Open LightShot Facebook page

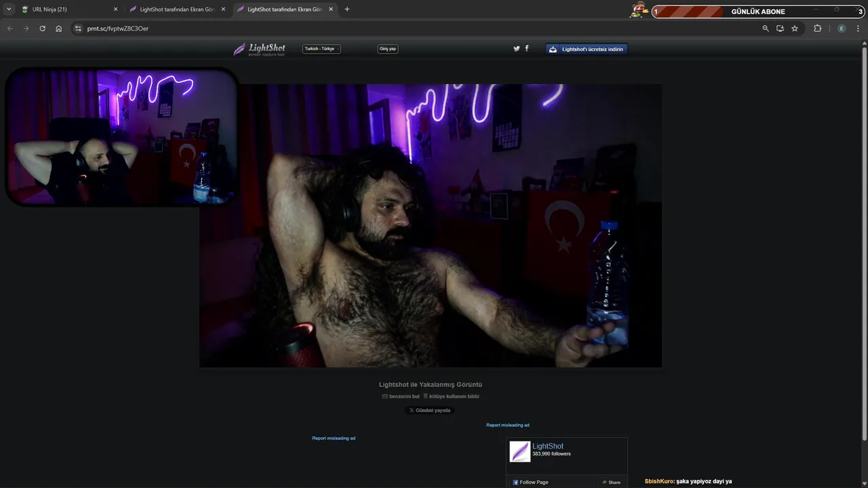(527, 49)
